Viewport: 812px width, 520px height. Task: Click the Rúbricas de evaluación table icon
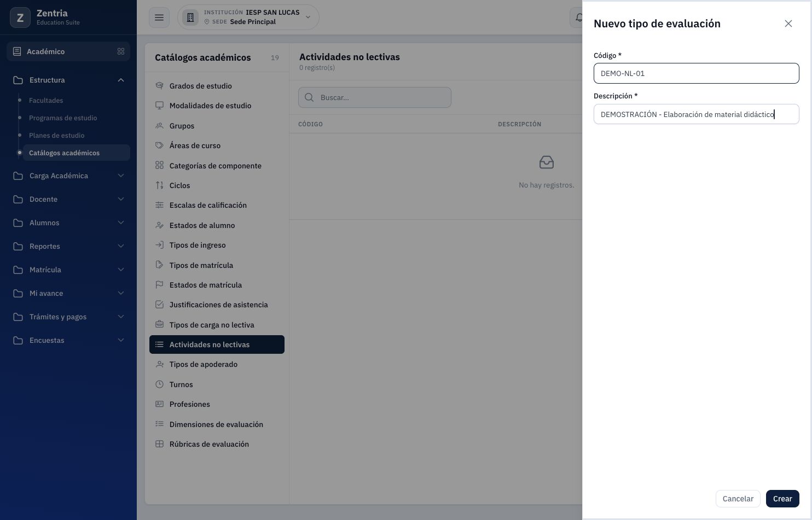click(159, 444)
